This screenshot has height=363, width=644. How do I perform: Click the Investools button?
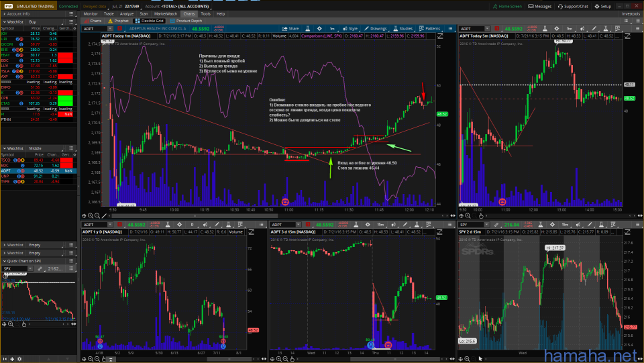coord(631,13)
